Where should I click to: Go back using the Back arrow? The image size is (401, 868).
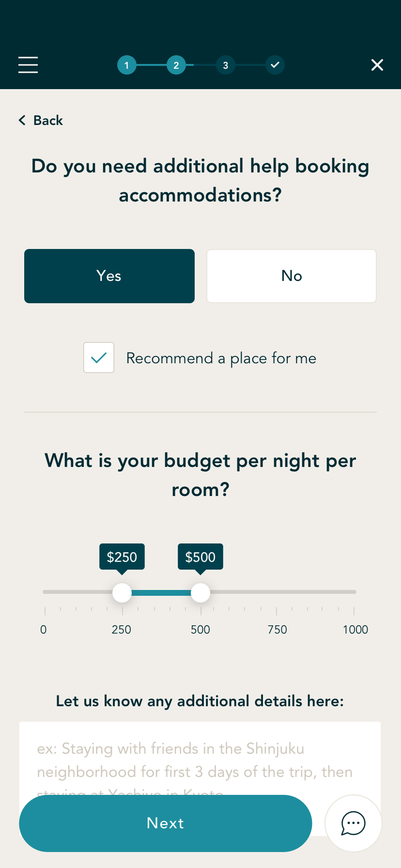41,120
